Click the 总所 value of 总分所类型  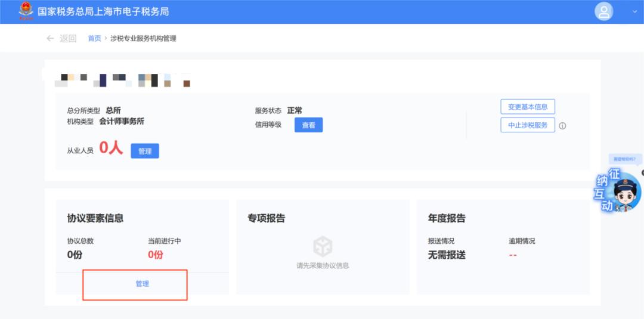pyautogui.click(x=113, y=110)
